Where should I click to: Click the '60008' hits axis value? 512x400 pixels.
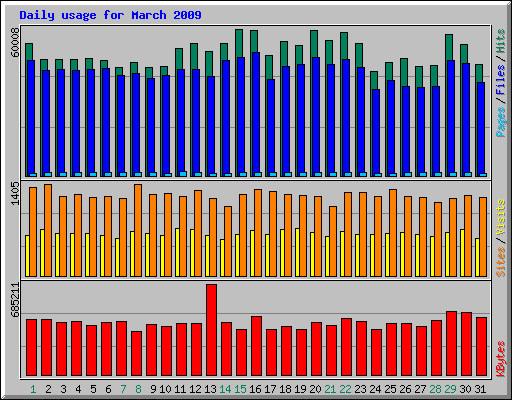[15, 42]
